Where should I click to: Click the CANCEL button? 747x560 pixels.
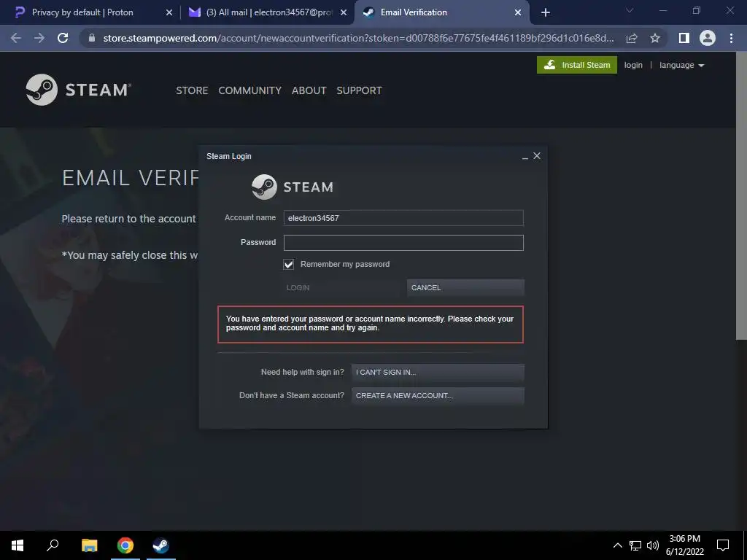point(465,287)
